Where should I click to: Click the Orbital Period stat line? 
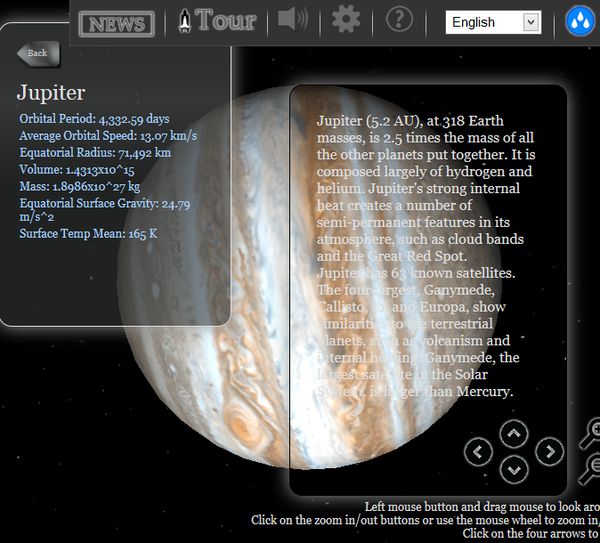(x=94, y=119)
